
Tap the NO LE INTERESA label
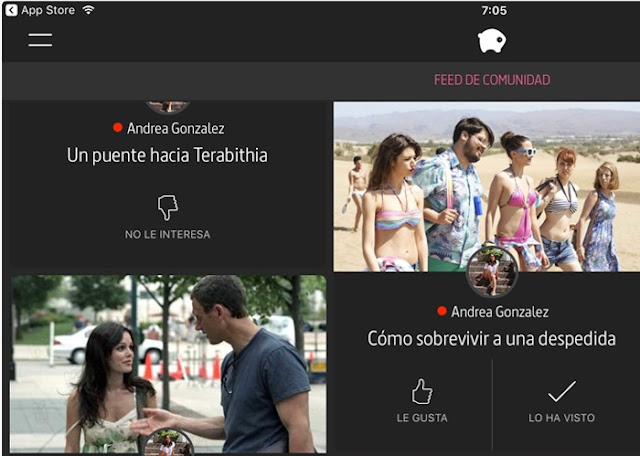(x=168, y=235)
